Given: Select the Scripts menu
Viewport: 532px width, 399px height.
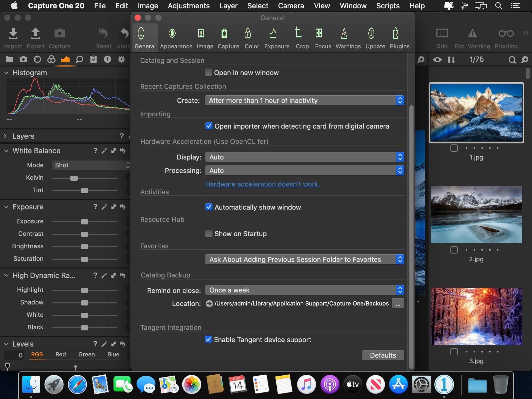Looking at the screenshot, I should (x=388, y=6).
